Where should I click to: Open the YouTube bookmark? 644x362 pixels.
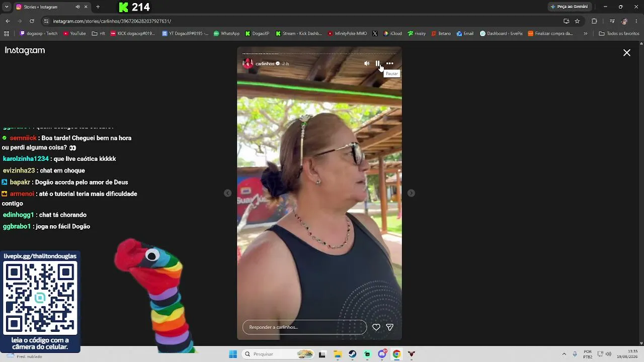coord(74,34)
